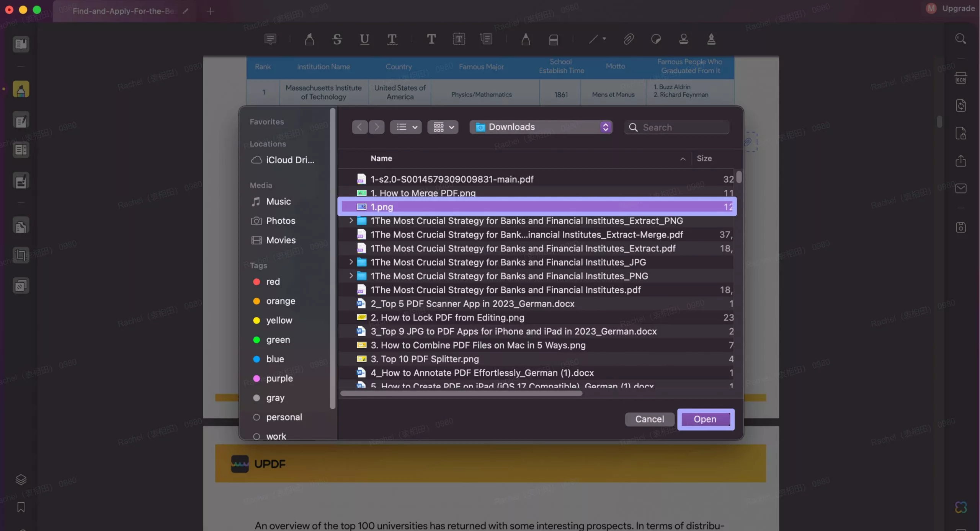The image size is (980, 531).
Task: Select the highlighter tool in toolbar
Action: coord(309,39)
